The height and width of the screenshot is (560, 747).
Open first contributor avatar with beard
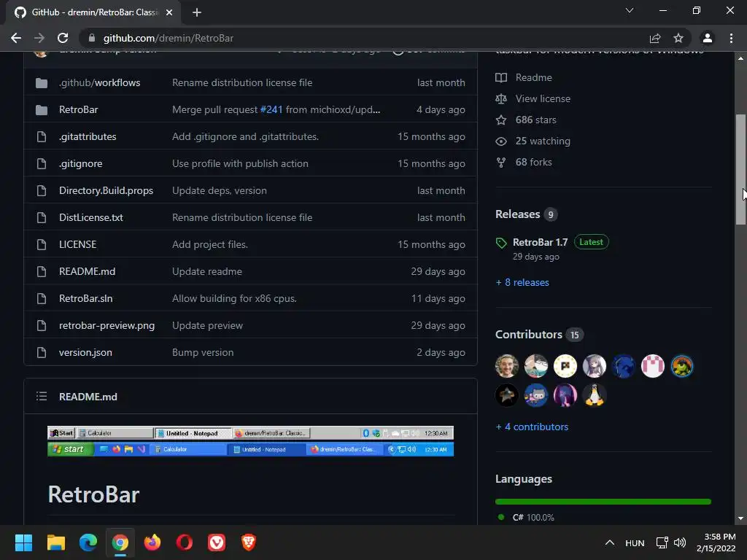(x=507, y=366)
